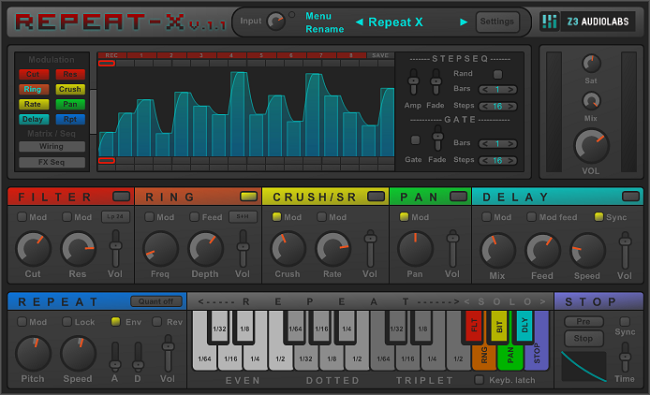Decrease Gate Bars with left arrow

click(x=484, y=144)
